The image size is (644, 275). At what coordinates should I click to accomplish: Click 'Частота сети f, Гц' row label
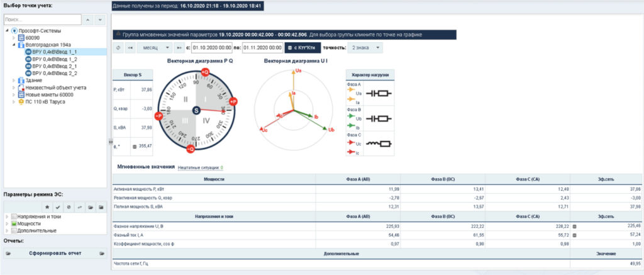click(x=131, y=263)
